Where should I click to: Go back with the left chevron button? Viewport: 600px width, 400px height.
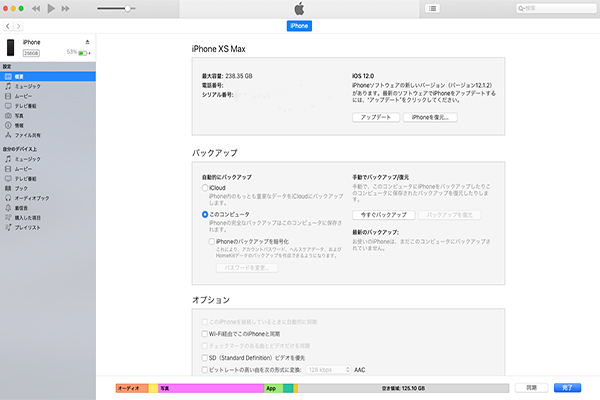(8, 26)
